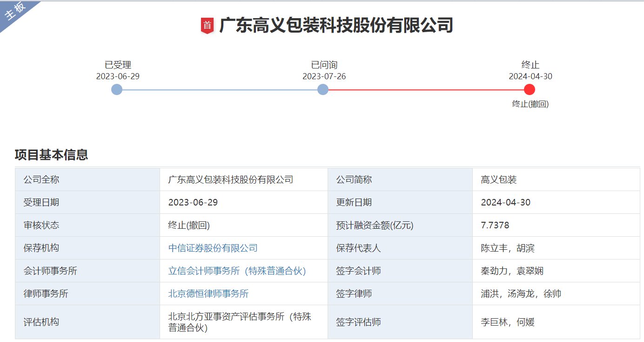Select the 已受理 timeline node
The height and width of the screenshot is (342, 644).
[x=117, y=89]
